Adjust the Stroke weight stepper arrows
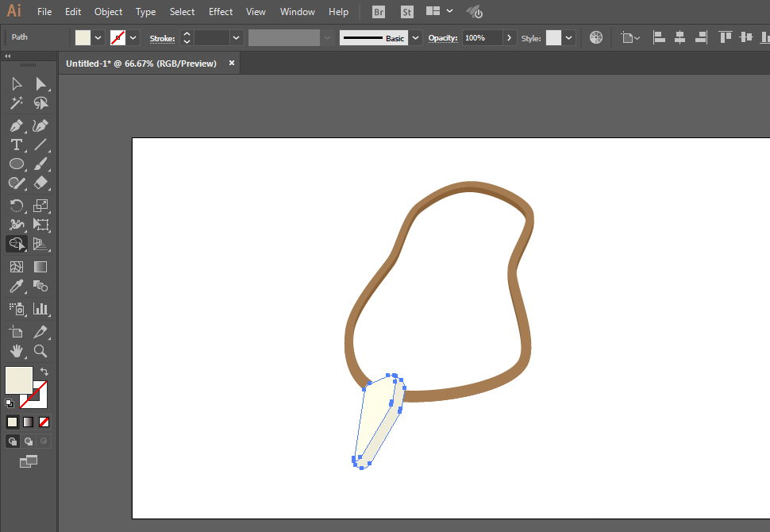The width and height of the screenshot is (770, 532). 187,38
